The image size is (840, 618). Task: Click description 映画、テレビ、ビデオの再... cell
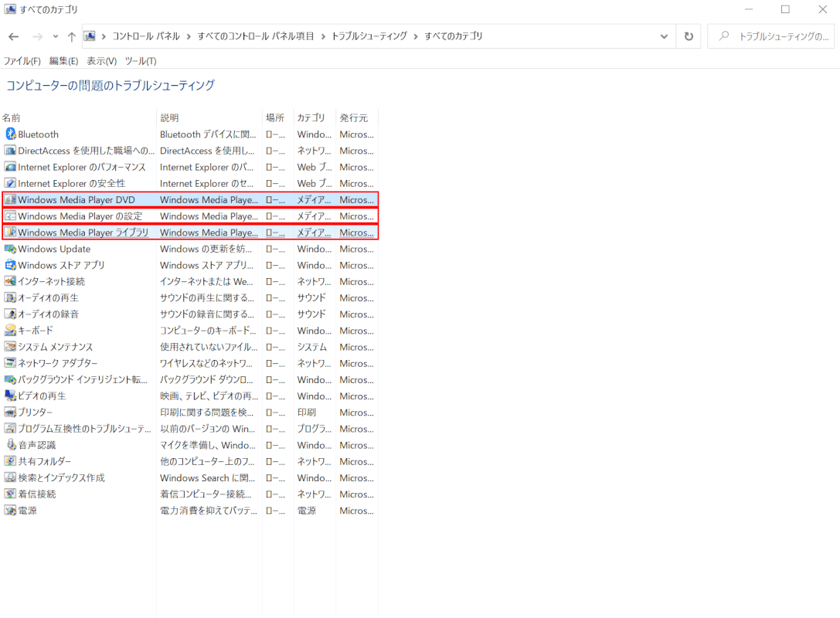[x=209, y=396]
